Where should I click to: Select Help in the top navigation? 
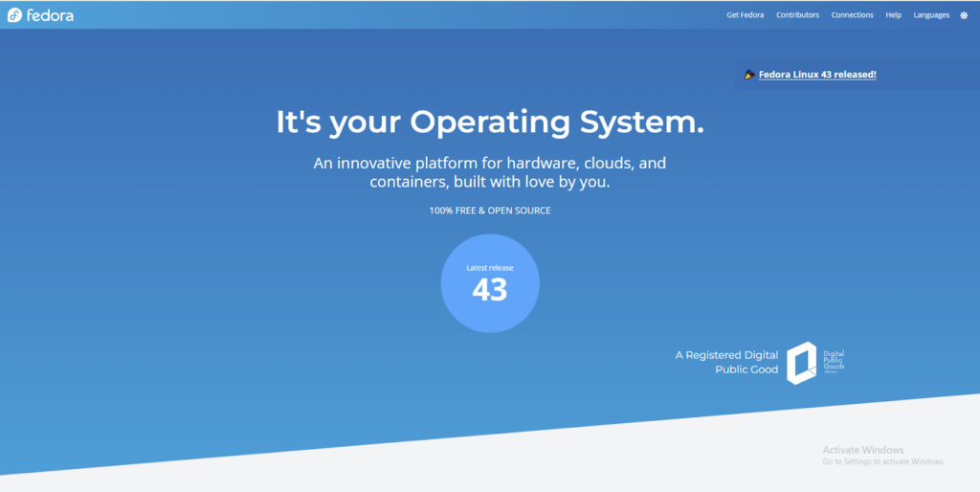pos(893,15)
